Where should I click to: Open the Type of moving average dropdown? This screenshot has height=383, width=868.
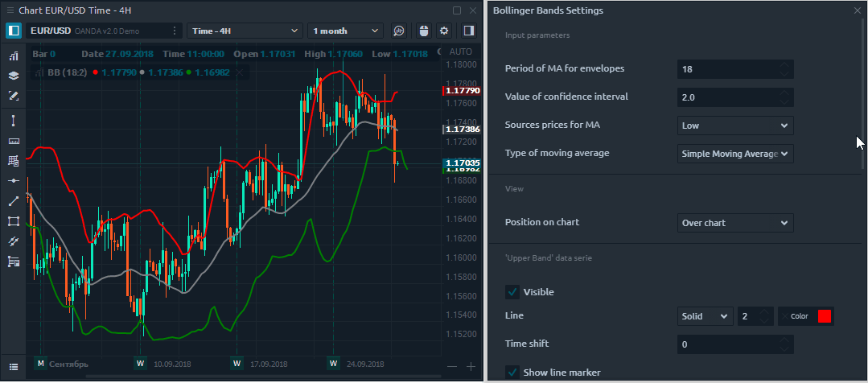pyautogui.click(x=735, y=154)
